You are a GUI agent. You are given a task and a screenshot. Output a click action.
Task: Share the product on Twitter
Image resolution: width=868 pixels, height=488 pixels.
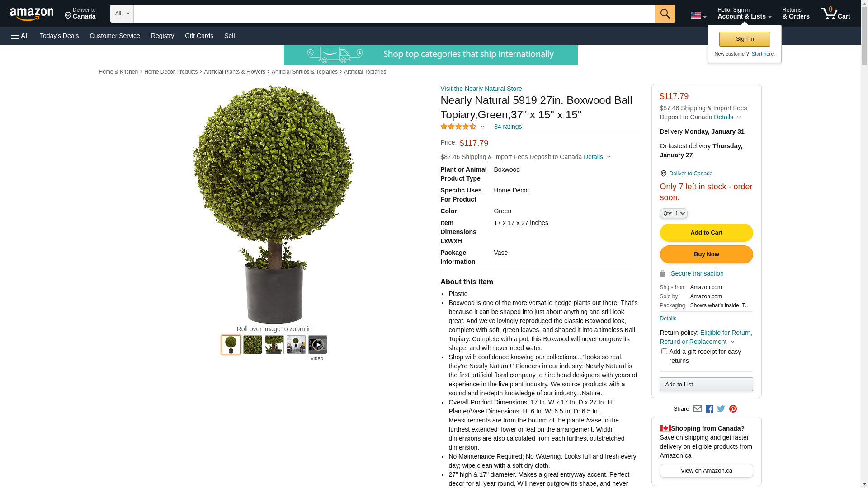pos(721,409)
